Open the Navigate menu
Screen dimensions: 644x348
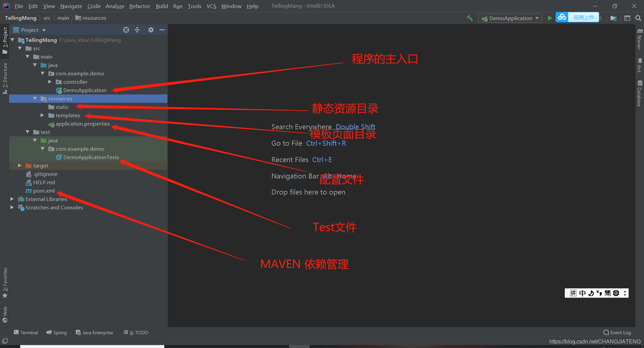[71, 6]
